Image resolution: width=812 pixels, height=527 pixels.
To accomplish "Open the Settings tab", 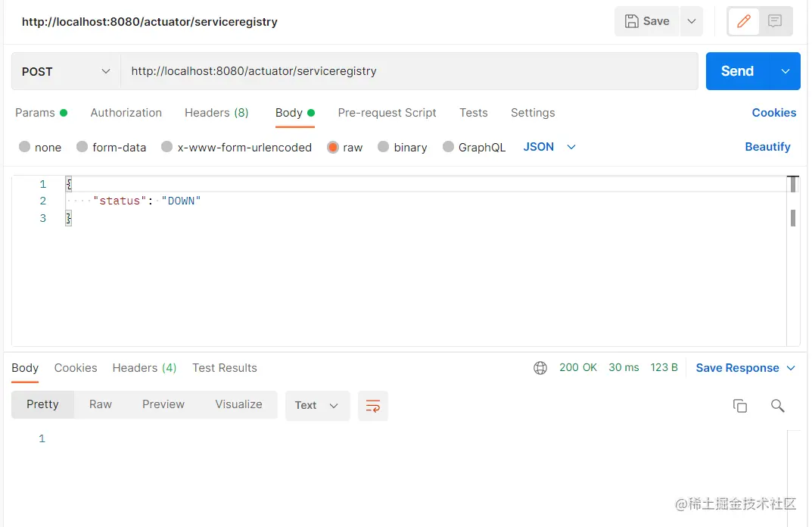I will [x=532, y=113].
